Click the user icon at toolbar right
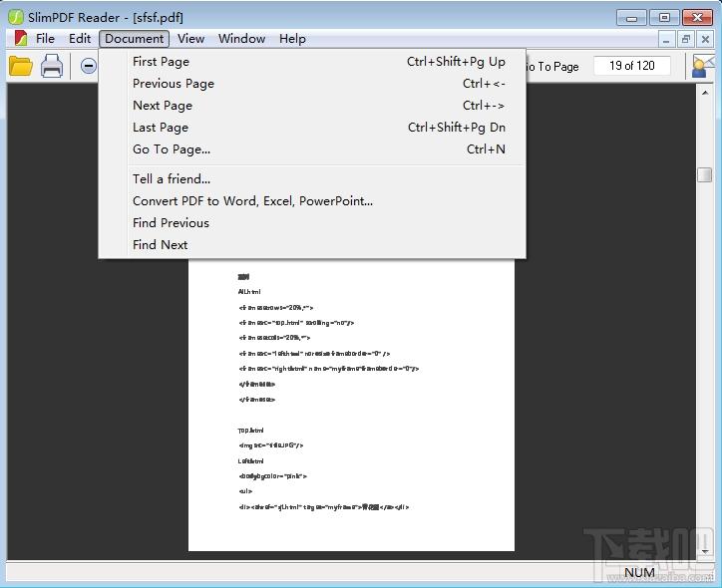The height and width of the screenshot is (588, 722). [704, 66]
